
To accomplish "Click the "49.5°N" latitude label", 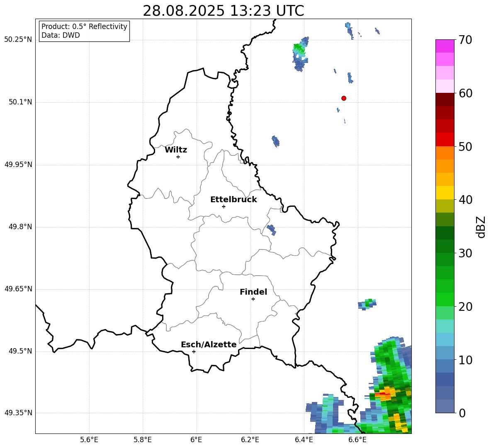I will point(20,351).
